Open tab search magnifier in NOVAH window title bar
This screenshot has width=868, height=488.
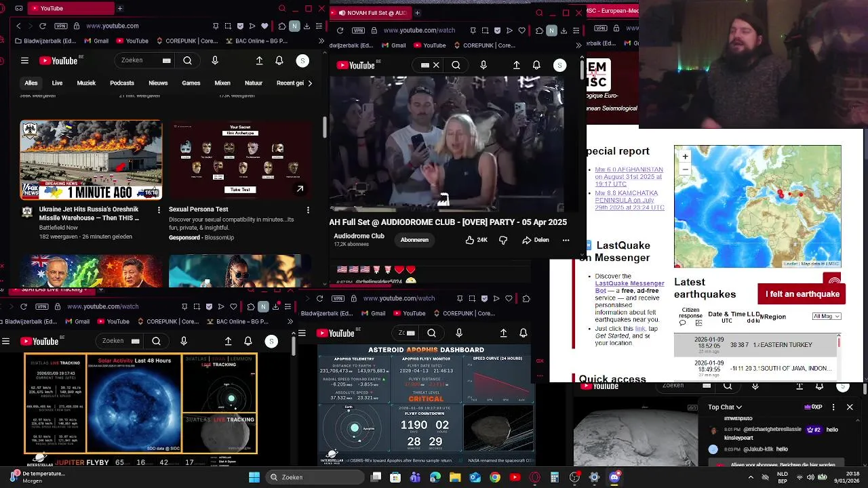point(539,12)
